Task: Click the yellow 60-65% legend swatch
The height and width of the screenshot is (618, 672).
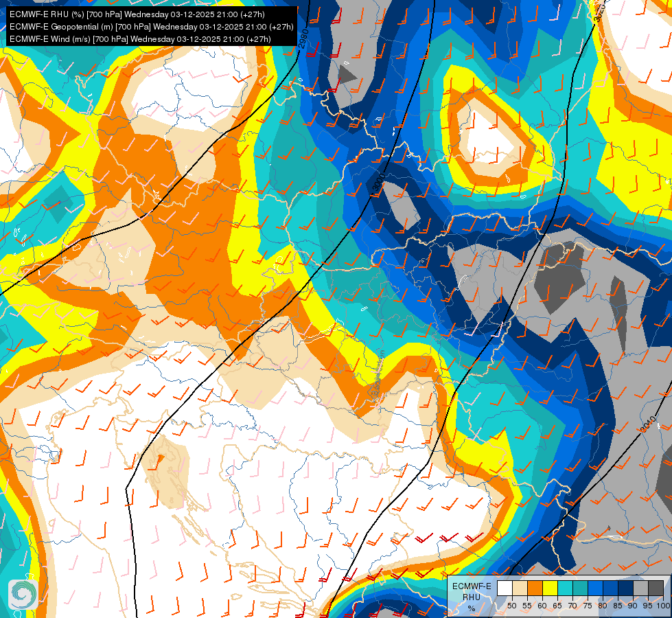Action: [550, 588]
